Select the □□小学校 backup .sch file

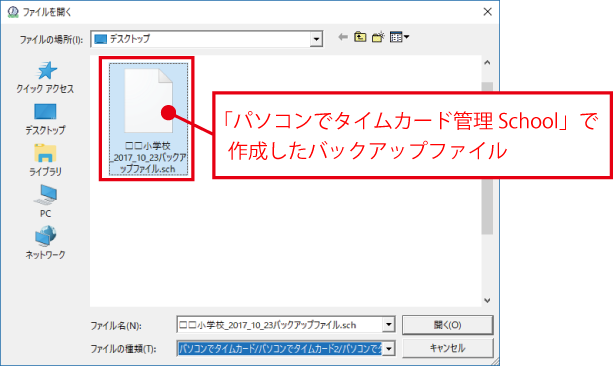click(148, 119)
